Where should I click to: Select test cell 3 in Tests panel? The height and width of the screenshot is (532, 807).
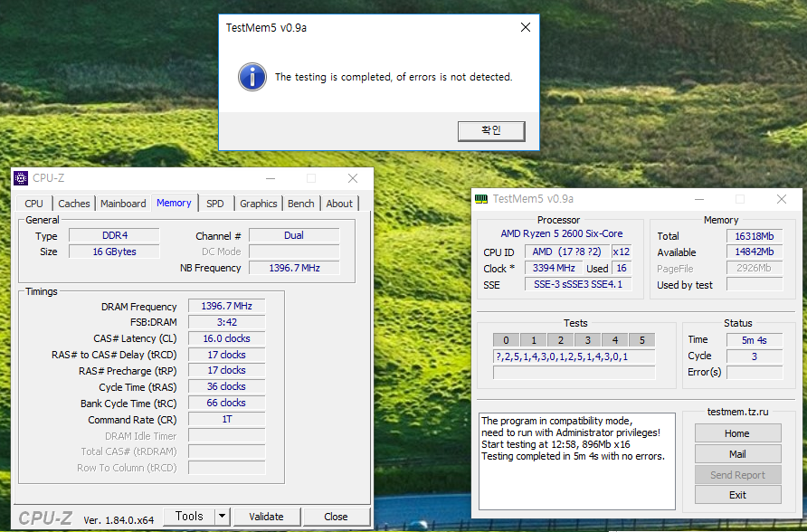pos(588,339)
